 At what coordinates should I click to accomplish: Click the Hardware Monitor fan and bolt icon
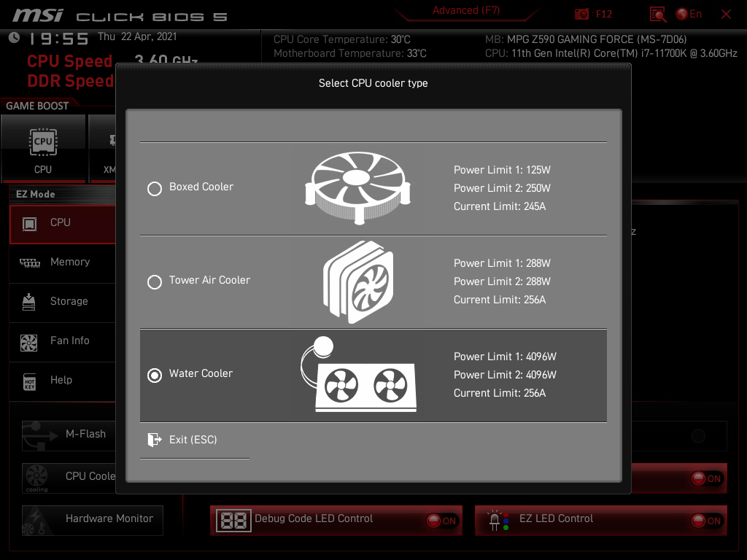click(x=36, y=521)
